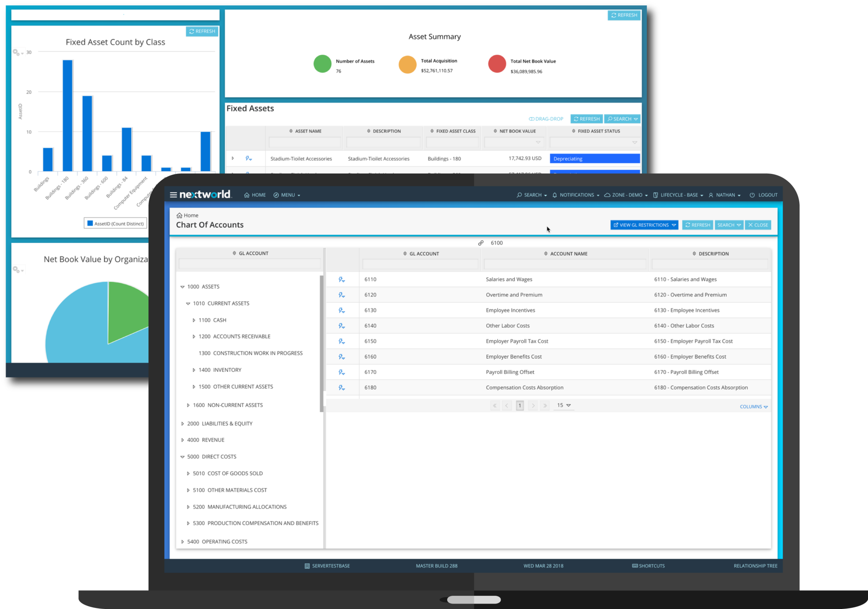Go to first page of accounts table
Screen dimensions: 868x609
pyautogui.click(x=495, y=405)
